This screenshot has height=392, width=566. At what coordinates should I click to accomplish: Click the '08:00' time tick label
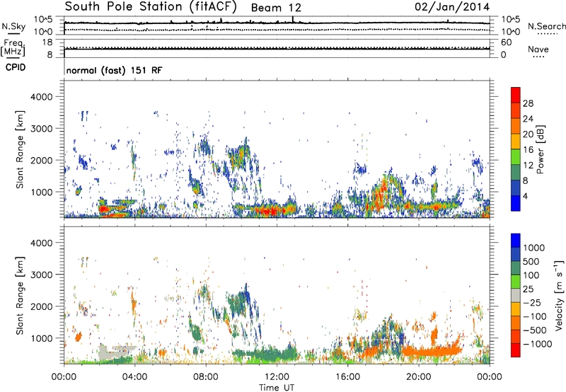(206, 377)
